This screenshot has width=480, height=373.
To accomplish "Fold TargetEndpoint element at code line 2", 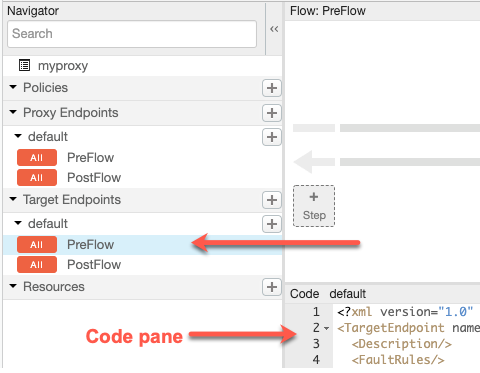I will pos(327,329).
